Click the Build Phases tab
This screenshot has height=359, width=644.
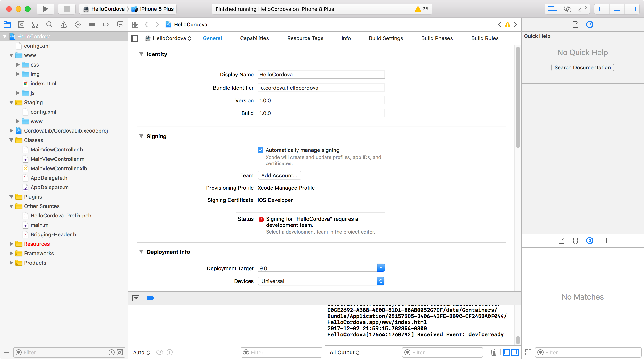coord(437,38)
